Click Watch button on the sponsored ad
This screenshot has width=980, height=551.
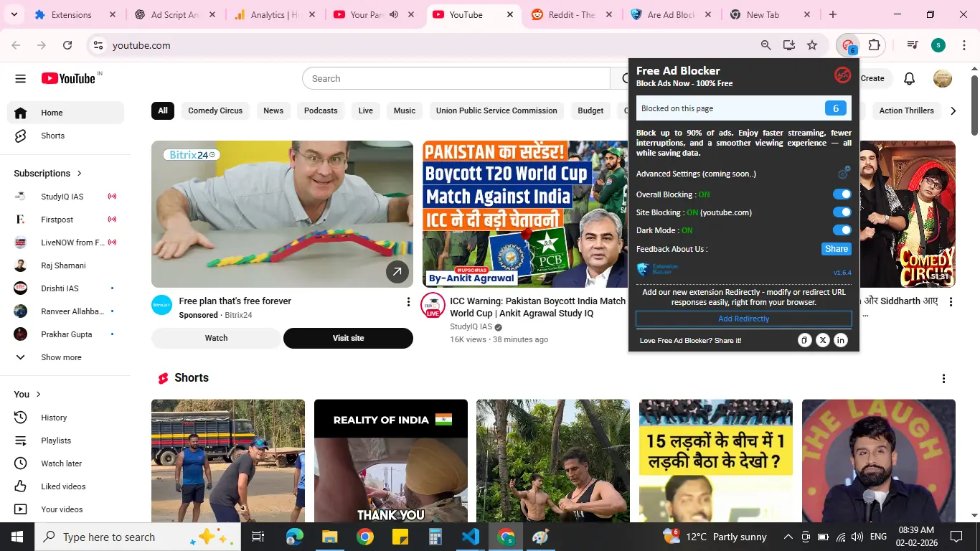[x=216, y=338]
